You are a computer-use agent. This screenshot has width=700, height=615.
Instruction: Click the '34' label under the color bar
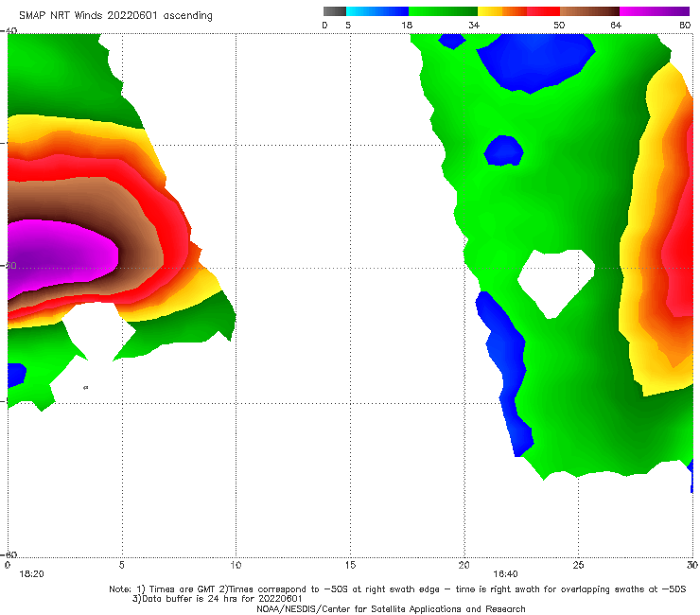tap(474, 25)
